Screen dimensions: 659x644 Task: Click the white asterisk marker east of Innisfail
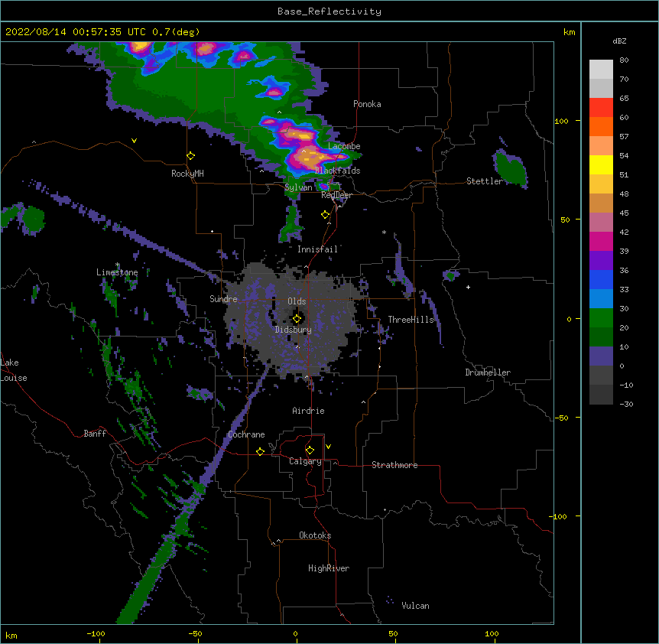(x=384, y=232)
